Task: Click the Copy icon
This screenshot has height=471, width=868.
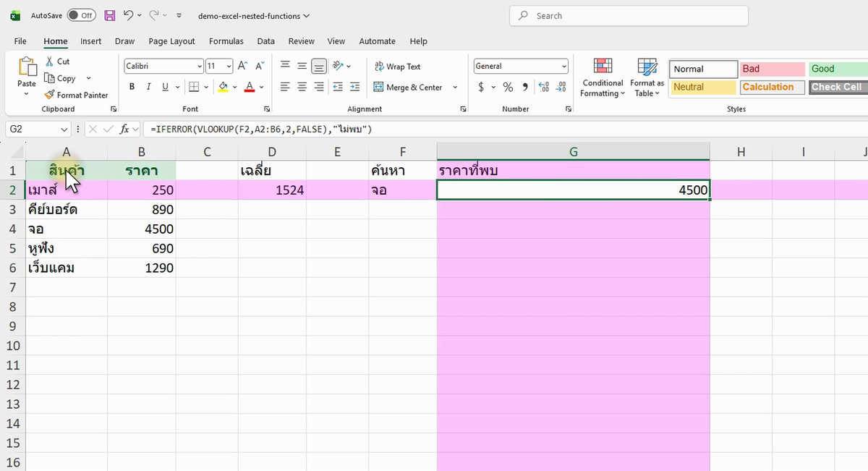Action: (50, 78)
